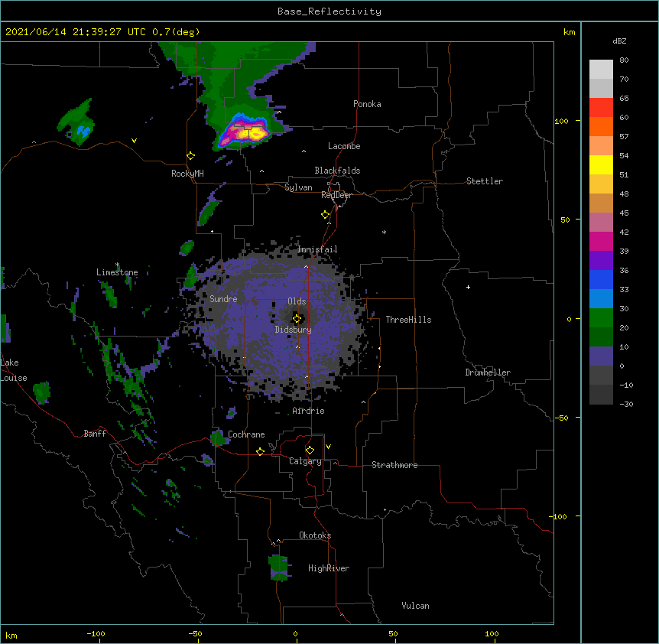This screenshot has width=659, height=644.
Task: Click the Limestone label on the map
Action: tap(117, 272)
